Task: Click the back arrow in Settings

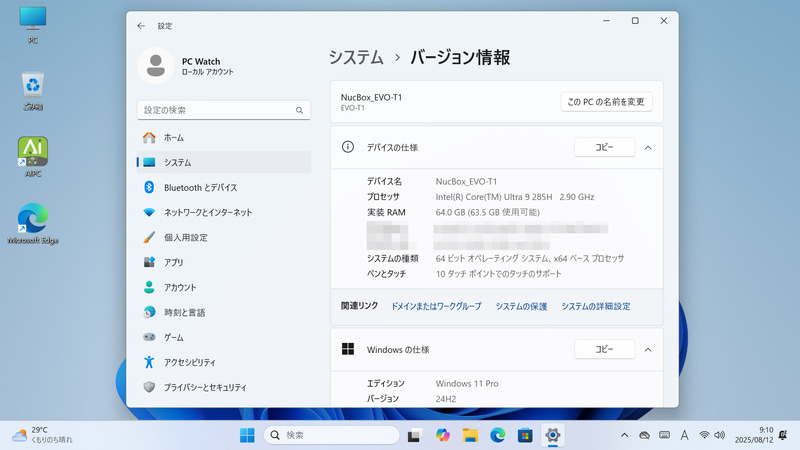Action: (x=141, y=26)
